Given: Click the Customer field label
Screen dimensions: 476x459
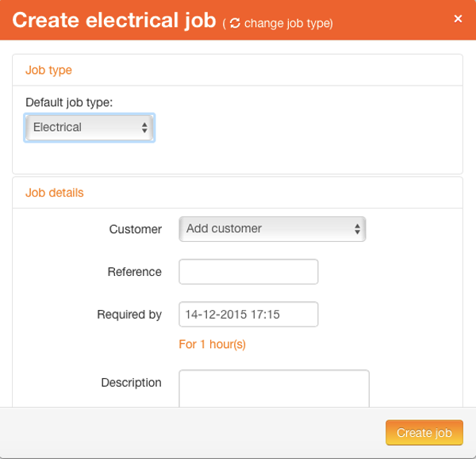Looking at the screenshot, I should coord(136,229).
